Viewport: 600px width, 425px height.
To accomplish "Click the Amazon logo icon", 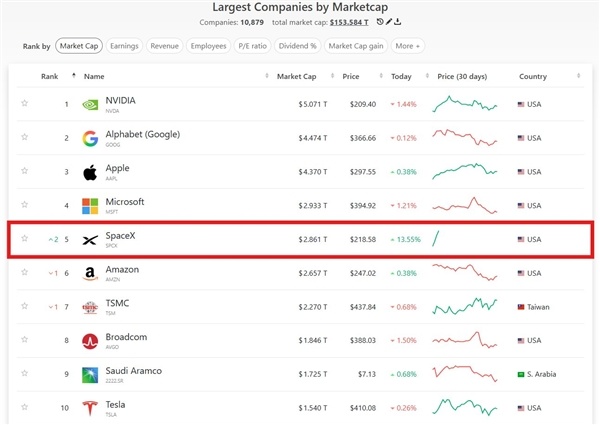I will [x=90, y=274].
